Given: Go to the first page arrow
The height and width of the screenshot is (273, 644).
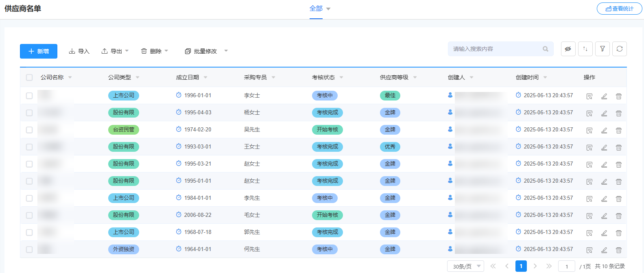Looking at the screenshot, I should click(x=493, y=266).
